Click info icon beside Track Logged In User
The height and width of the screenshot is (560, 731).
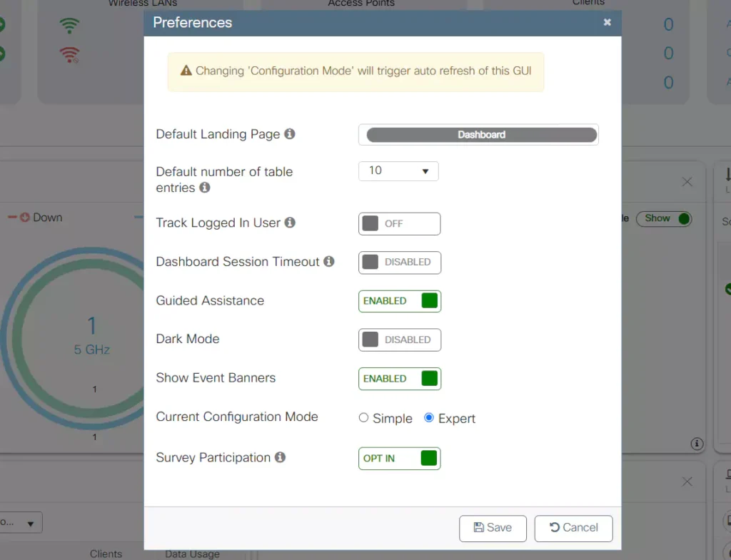coord(290,223)
